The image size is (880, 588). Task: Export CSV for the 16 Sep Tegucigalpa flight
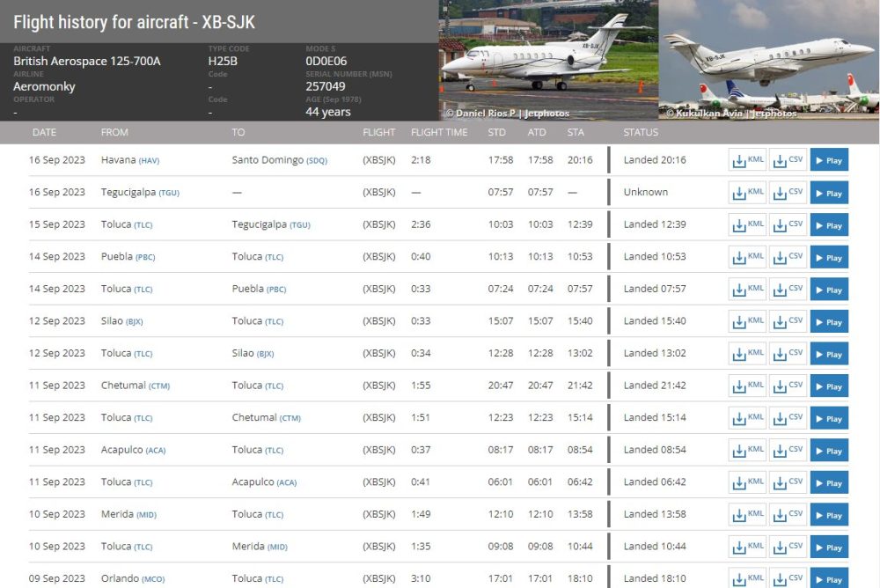[x=788, y=192]
